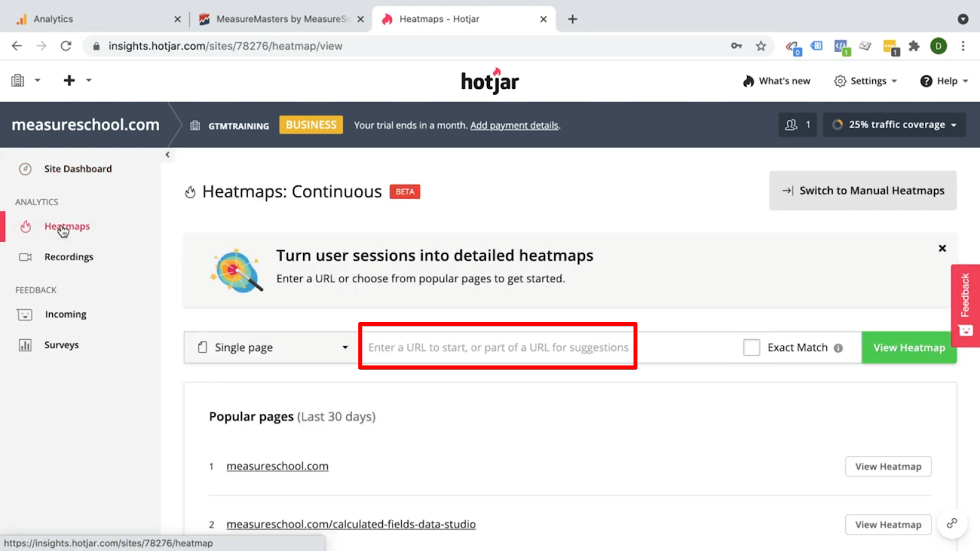
Task: Open the Extensions puzzle icon
Action: point(914,46)
